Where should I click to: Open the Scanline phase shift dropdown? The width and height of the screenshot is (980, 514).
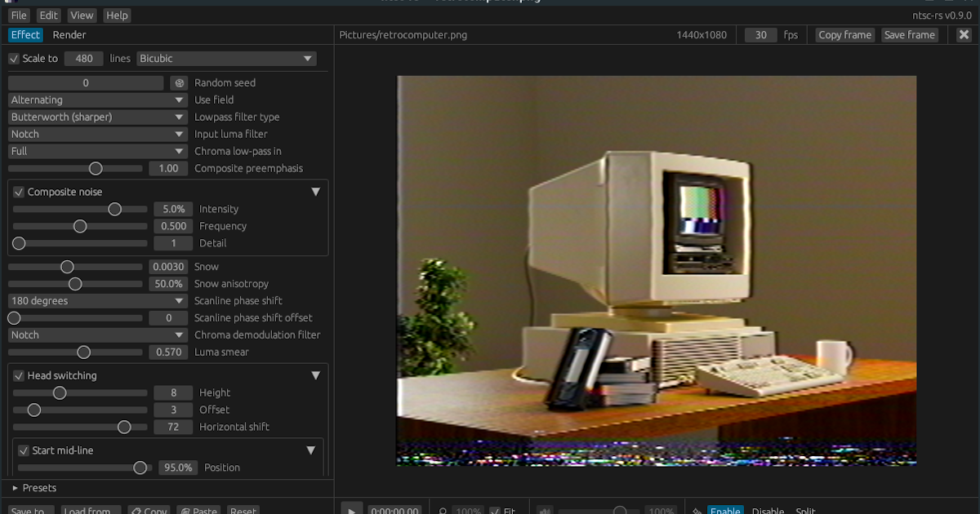pyautogui.click(x=98, y=301)
